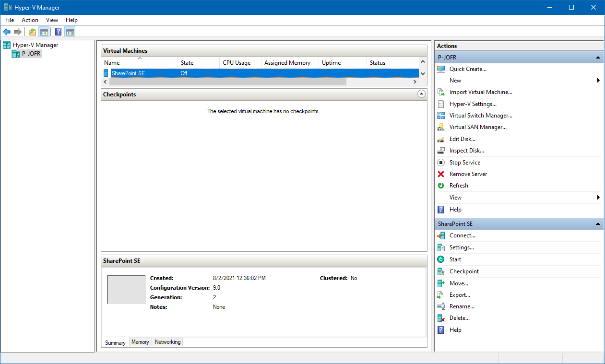605x364 pixels.
Task: Create a Checkpoint for SharePoint SE
Action: (463, 271)
